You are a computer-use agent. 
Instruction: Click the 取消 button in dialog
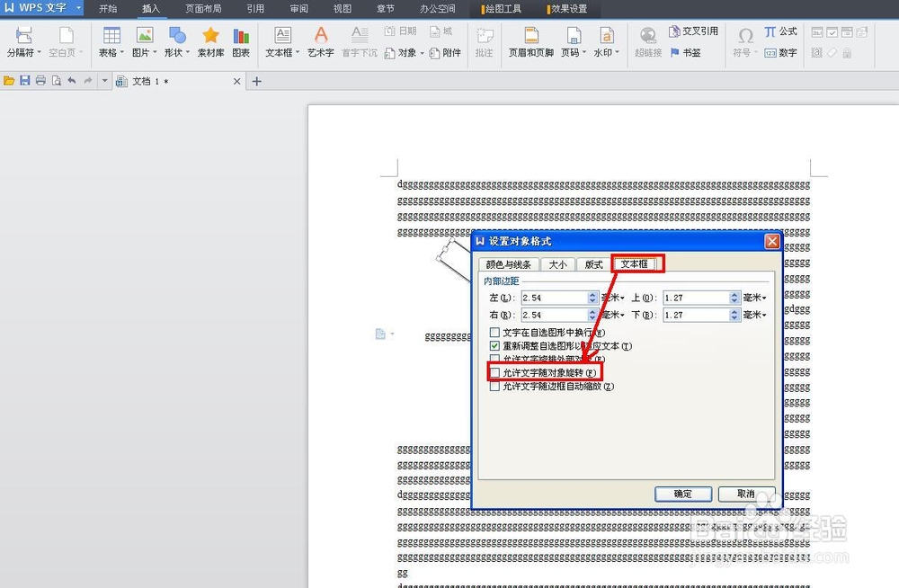coord(746,494)
